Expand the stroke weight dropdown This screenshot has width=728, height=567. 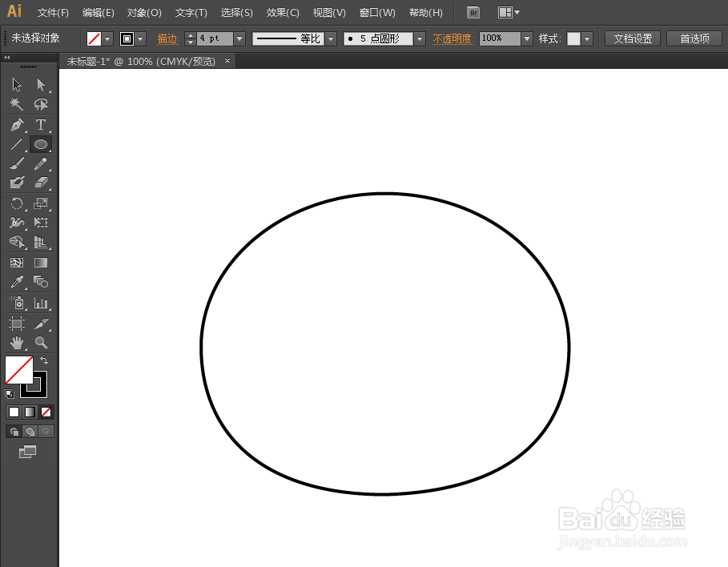(239, 38)
